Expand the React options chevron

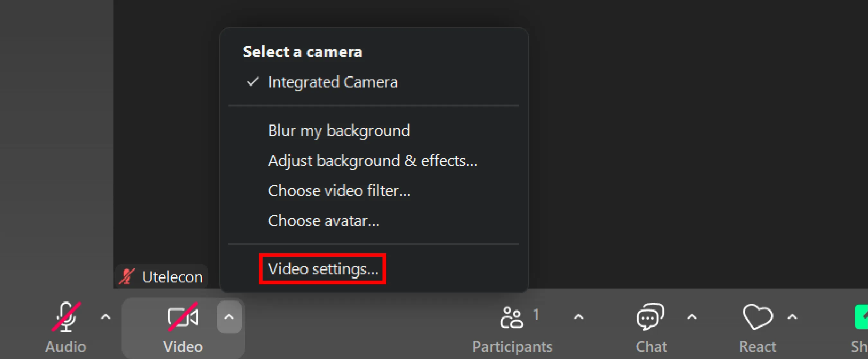coord(792,317)
